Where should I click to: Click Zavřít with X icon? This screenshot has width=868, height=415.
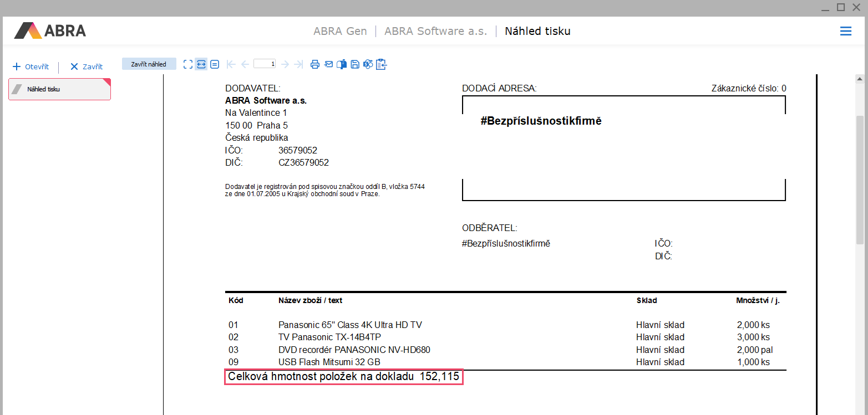(87, 66)
